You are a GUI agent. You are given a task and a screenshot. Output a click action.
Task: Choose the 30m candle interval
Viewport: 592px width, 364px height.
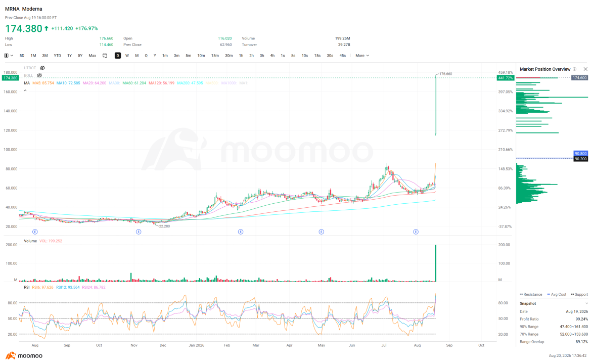pos(229,56)
